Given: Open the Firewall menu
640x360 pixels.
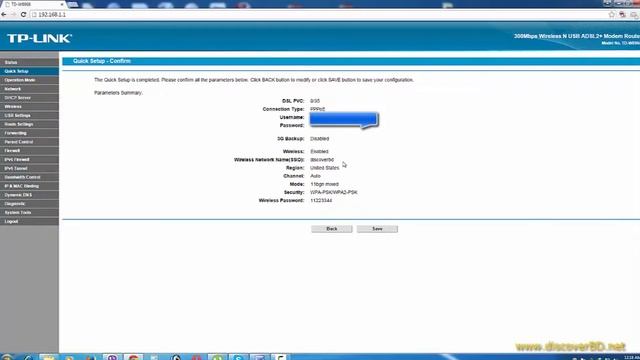Looking at the screenshot, I should (x=29, y=151).
